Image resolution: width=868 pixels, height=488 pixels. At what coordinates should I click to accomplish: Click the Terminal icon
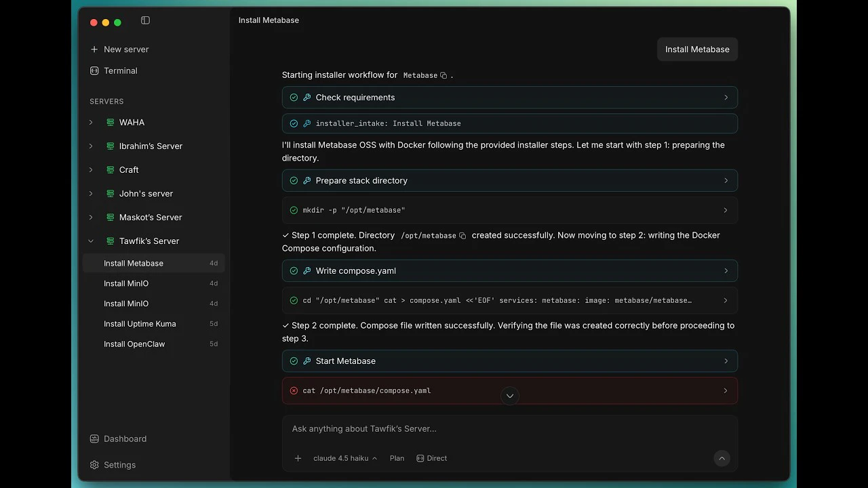[x=94, y=70]
